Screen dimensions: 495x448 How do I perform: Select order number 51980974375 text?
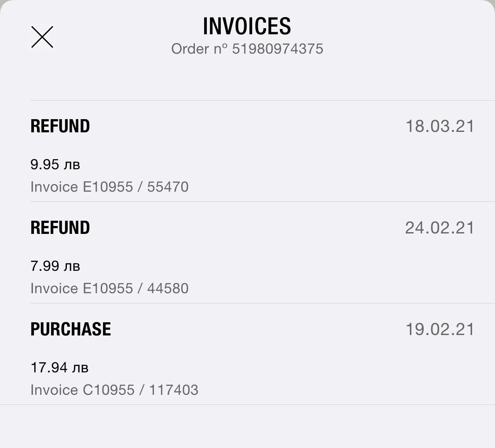tap(277, 49)
